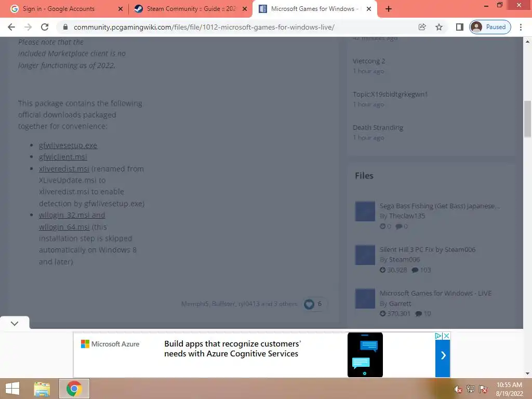Close the Steam Community tab
Image resolution: width=532 pixels, height=399 pixels.
click(x=245, y=9)
